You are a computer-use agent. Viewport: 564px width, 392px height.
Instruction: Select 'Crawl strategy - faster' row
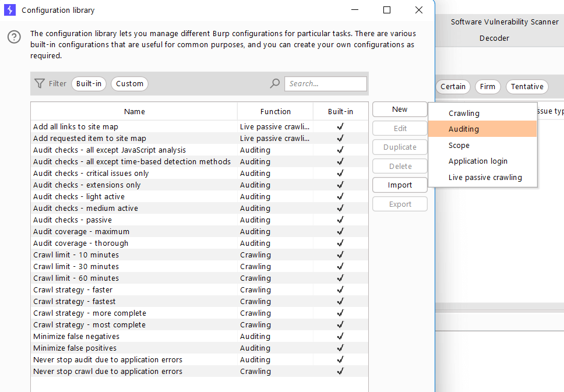tap(200, 290)
